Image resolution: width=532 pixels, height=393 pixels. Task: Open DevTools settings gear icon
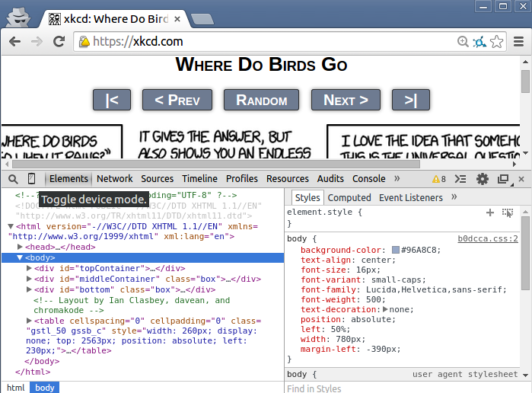(482, 179)
